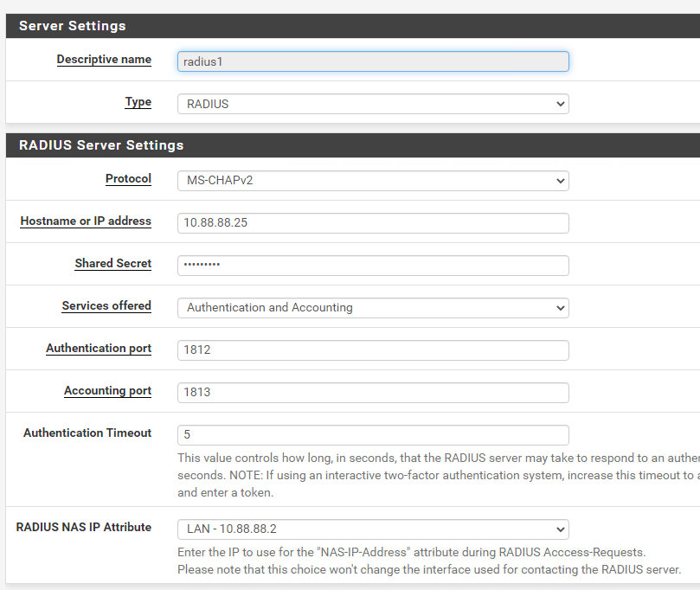Click the underlined Descriptive name label
Viewport: 700px width, 590px height.
coord(104,60)
